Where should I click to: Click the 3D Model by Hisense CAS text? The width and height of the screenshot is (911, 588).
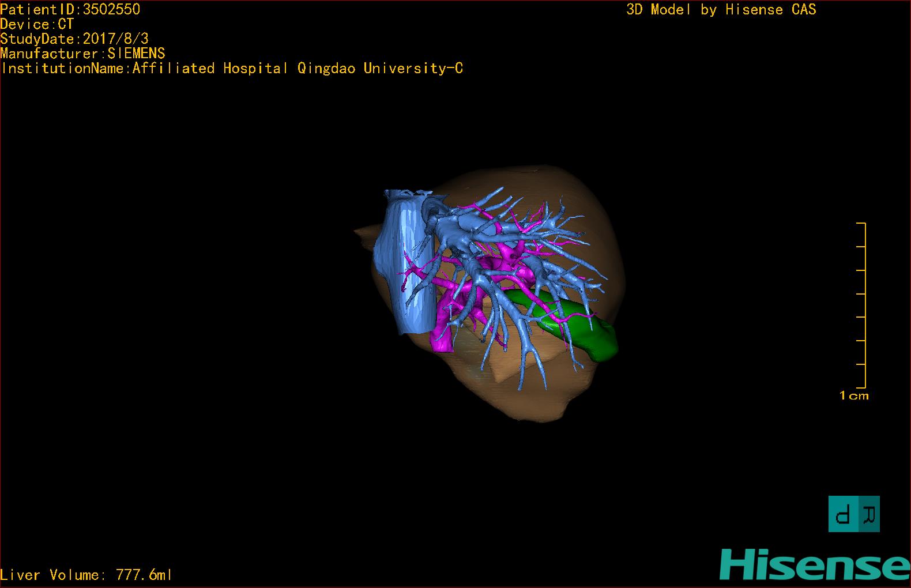tap(721, 9)
